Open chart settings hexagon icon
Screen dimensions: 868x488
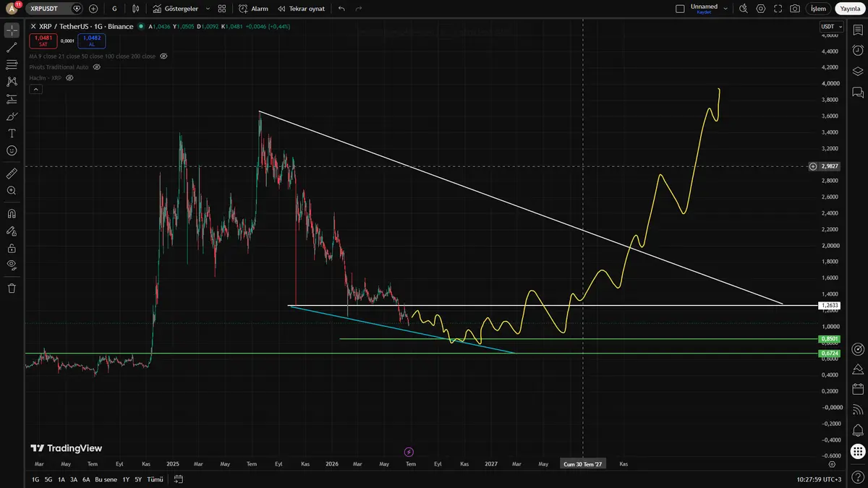(x=760, y=9)
